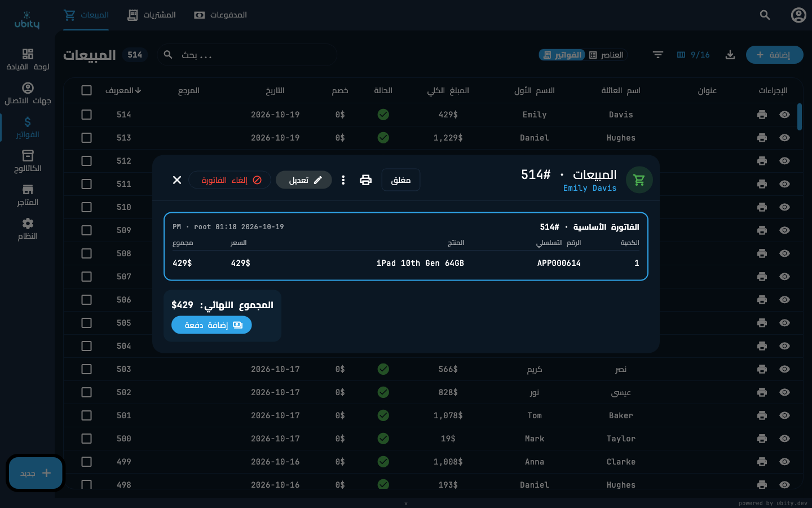Sort by the المعريف column arrow

point(138,90)
